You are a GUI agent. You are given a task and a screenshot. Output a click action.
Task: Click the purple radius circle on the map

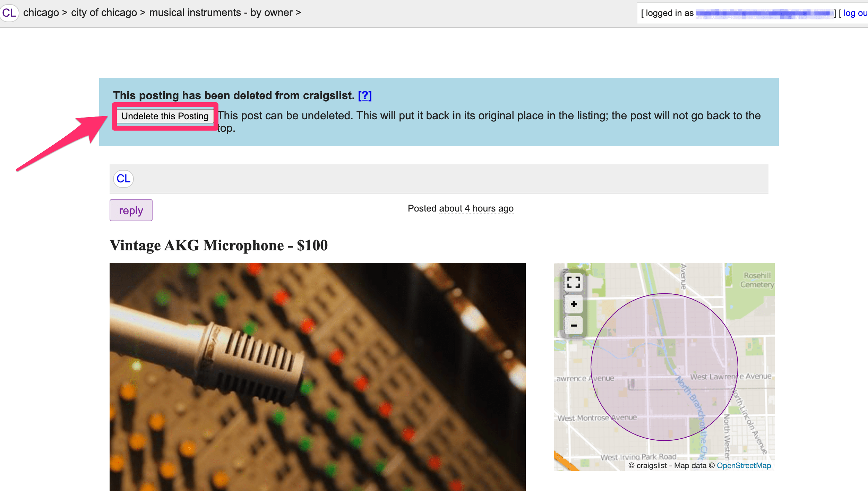tap(665, 366)
